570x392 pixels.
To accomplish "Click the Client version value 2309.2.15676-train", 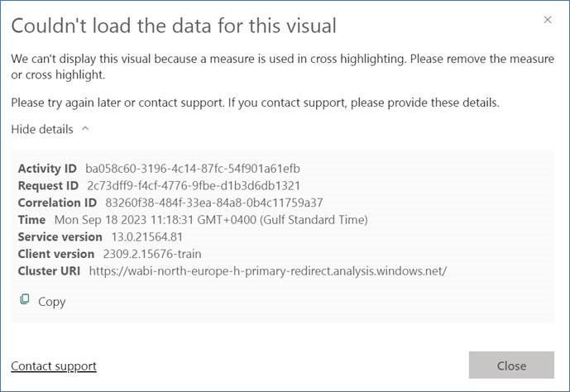I will (x=152, y=254).
